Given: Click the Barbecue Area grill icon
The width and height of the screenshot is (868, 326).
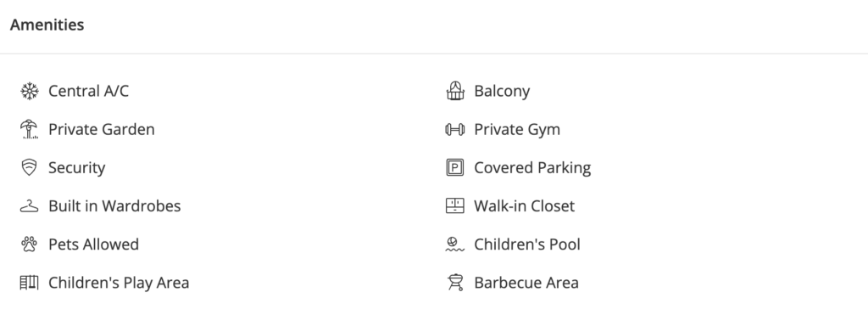Looking at the screenshot, I should (x=455, y=283).
